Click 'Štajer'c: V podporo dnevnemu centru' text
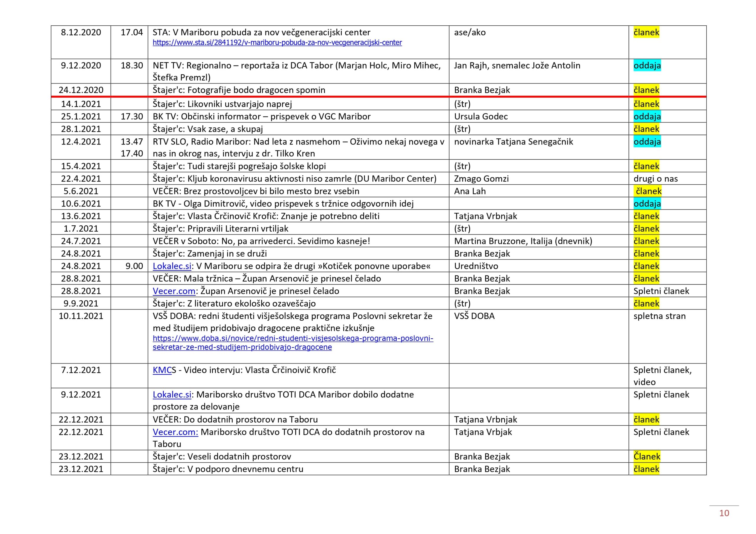This screenshot has height=534, width=756. click(228, 469)
